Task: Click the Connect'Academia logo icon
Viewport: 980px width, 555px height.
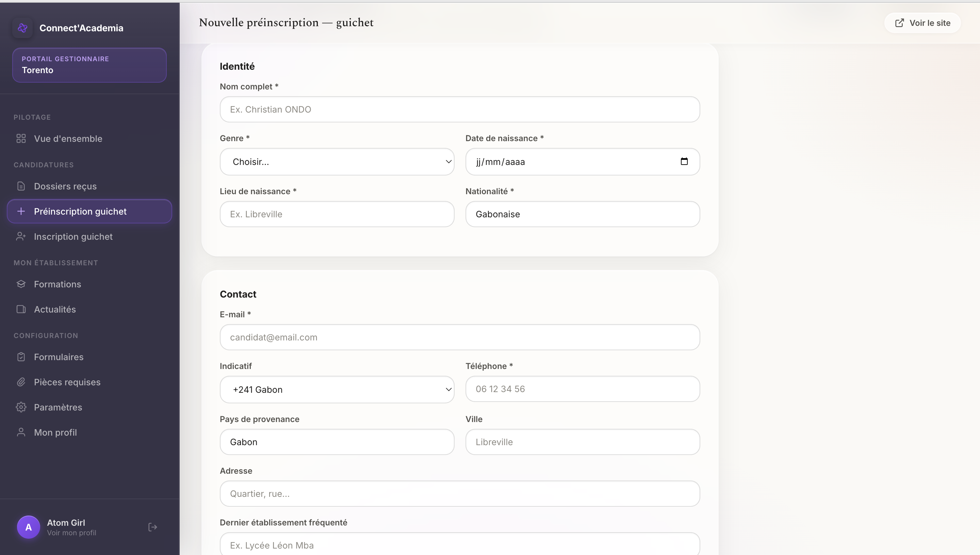Action: tap(22, 28)
